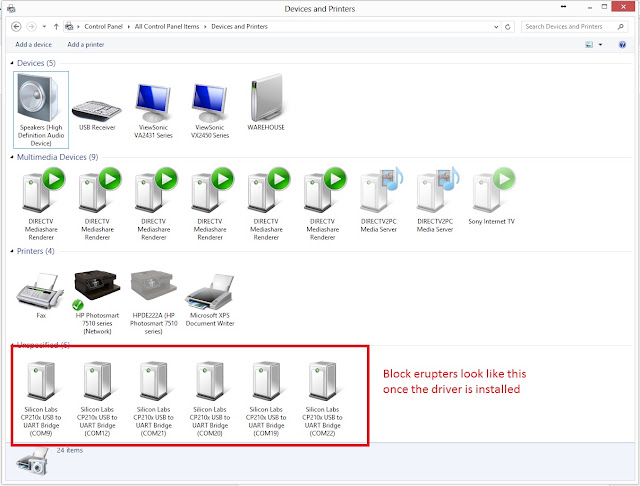The image size is (640, 486).
Task: Click the window title bar system icon
Action: (11, 8)
